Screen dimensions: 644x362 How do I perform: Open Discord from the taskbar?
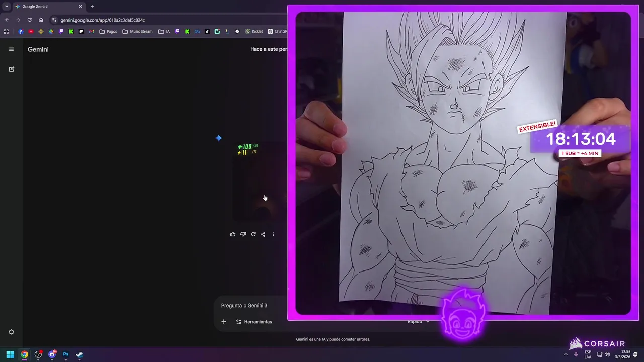point(52,354)
